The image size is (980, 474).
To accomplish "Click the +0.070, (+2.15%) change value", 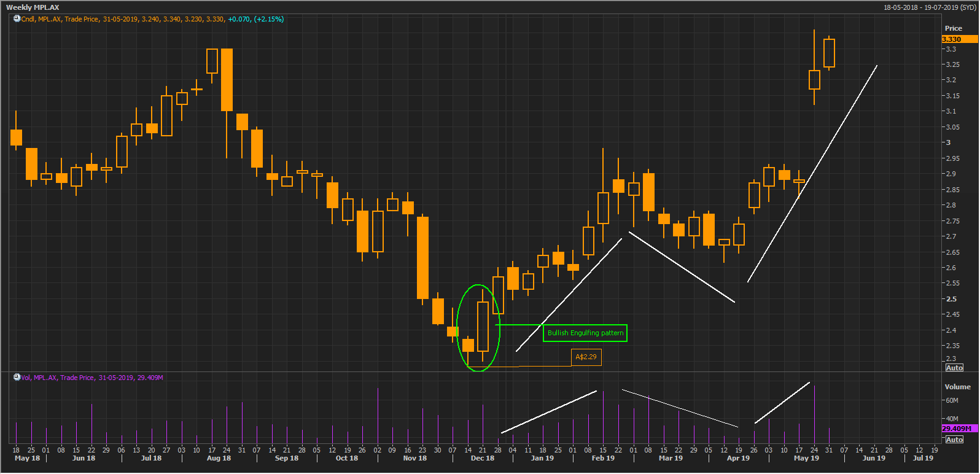I will click(x=255, y=19).
